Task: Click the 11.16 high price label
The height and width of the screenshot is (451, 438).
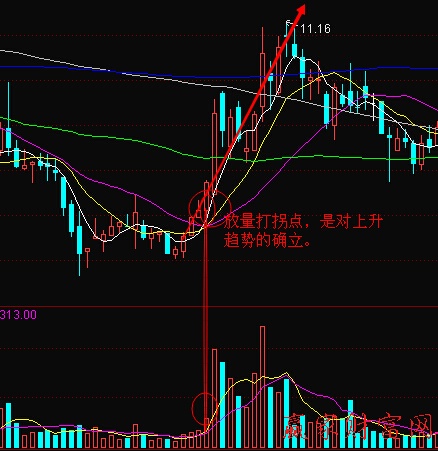Action: (x=315, y=29)
